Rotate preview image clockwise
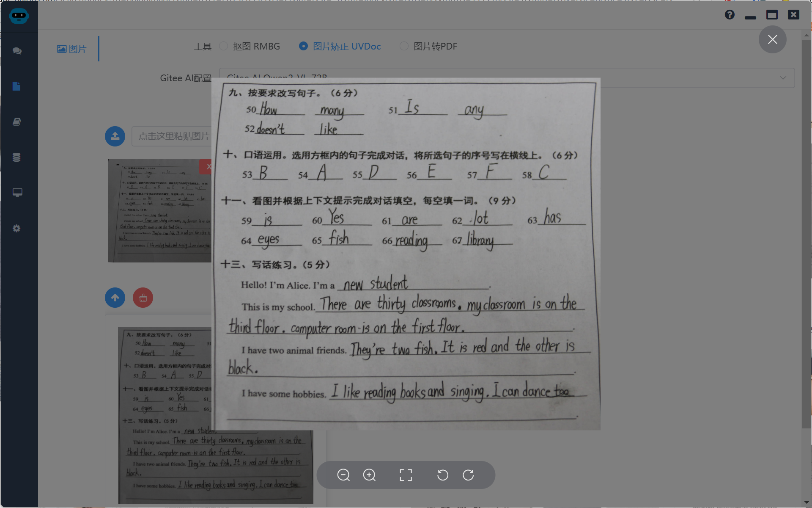The width and height of the screenshot is (812, 508). pyautogui.click(x=468, y=475)
